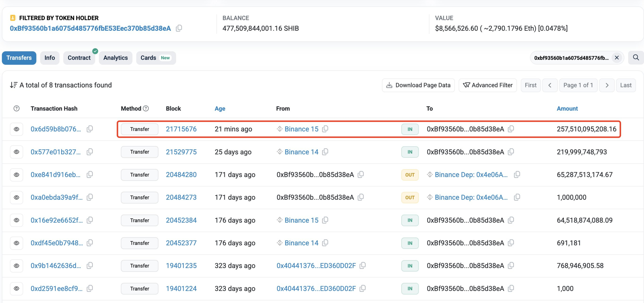Open the Info tab
Viewport: 644px width, 303px height.
[50, 58]
